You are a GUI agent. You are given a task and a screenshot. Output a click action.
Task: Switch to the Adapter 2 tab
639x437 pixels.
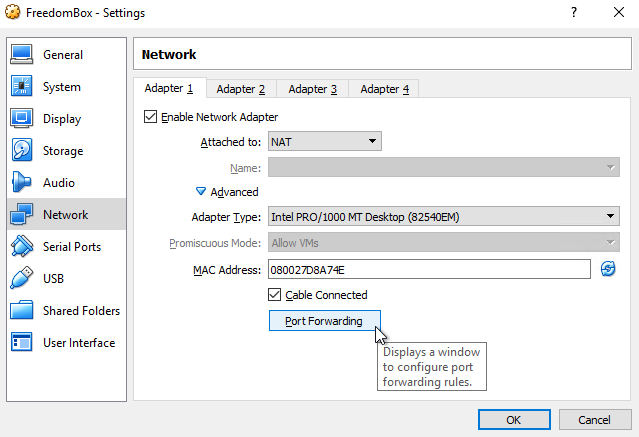click(240, 89)
